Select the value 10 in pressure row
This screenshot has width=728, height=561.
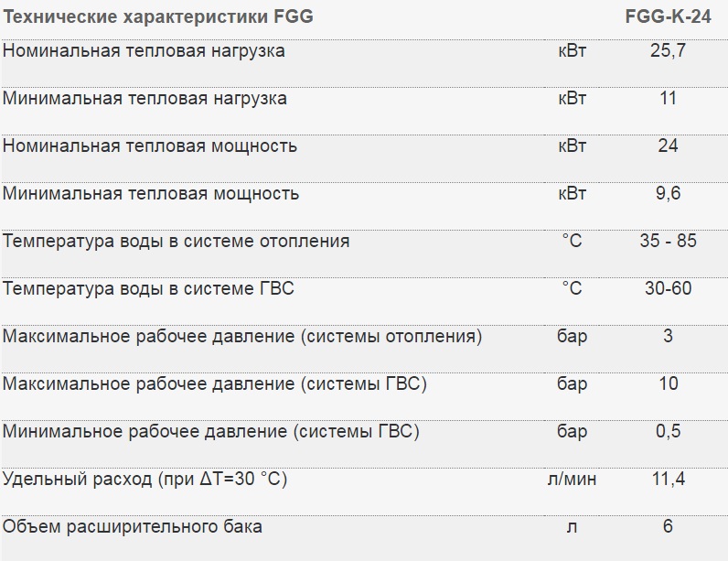668,384
